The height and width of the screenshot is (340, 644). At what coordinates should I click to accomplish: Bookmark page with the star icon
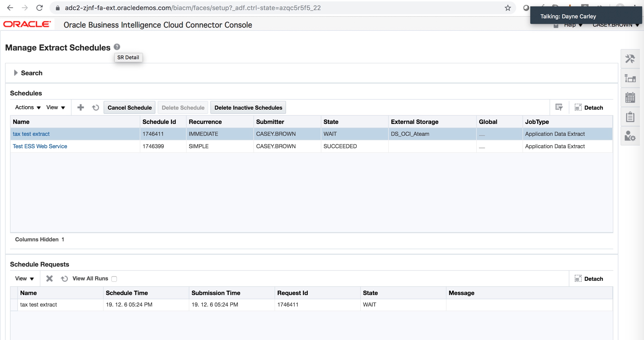point(507,8)
